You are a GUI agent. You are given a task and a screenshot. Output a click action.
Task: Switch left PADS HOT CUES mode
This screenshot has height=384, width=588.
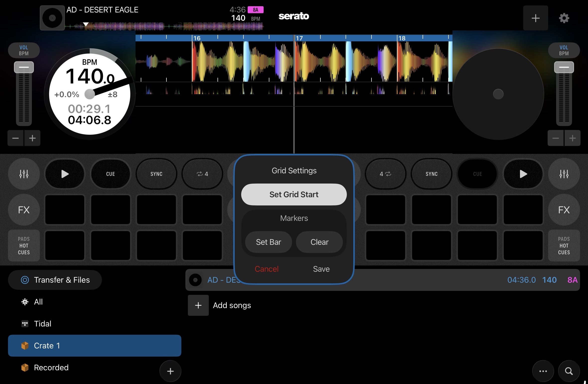(x=24, y=246)
